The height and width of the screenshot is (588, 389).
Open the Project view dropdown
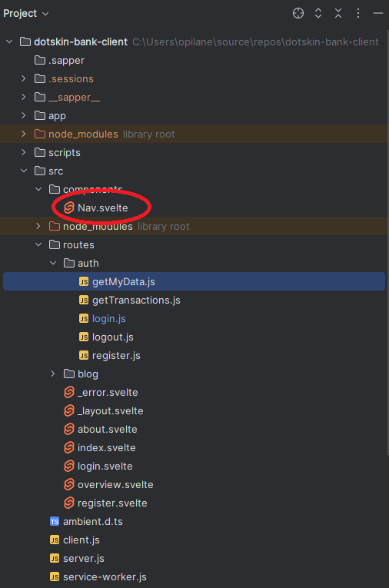coord(26,14)
